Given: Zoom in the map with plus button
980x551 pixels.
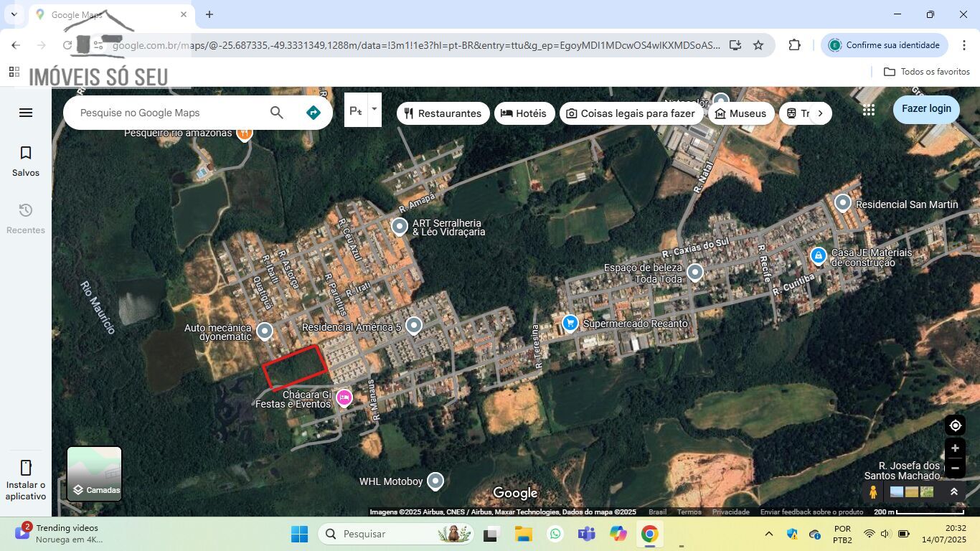Looking at the screenshot, I should (x=955, y=448).
